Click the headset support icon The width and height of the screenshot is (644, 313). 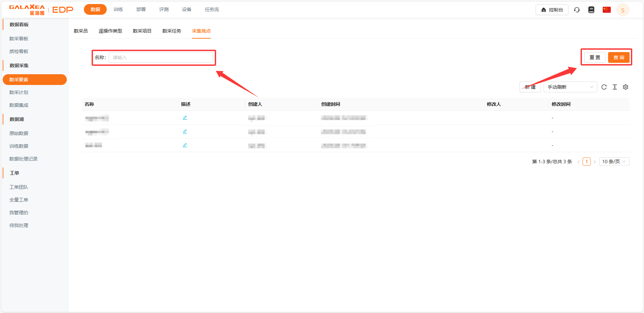pyautogui.click(x=577, y=10)
